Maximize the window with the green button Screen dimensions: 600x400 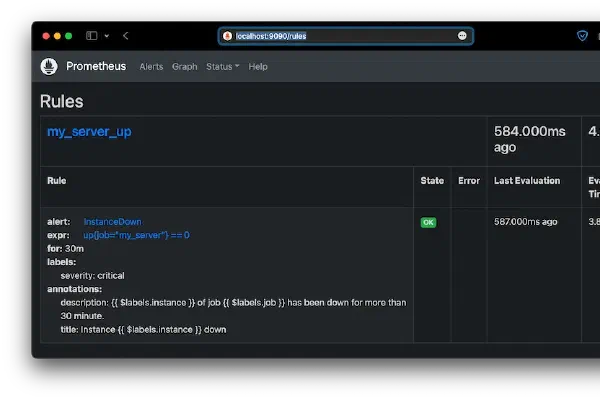click(x=69, y=36)
